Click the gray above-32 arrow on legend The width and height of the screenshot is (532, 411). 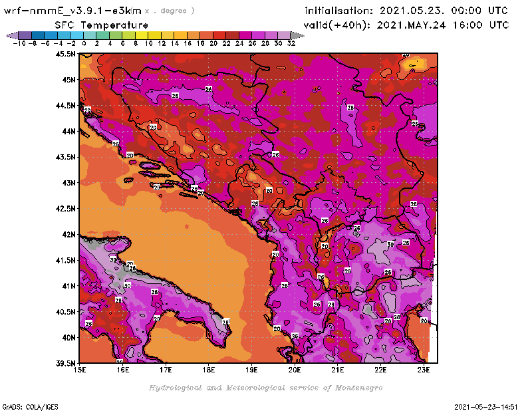click(x=297, y=36)
